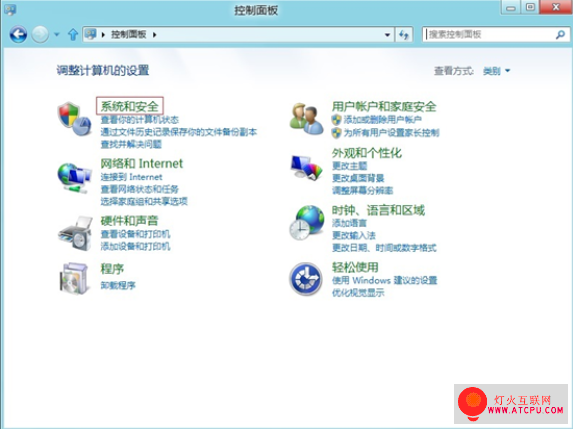Viewport: 573px width, 429px height.
Task: Open the Ease of Access icon
Action: point(306,279)
